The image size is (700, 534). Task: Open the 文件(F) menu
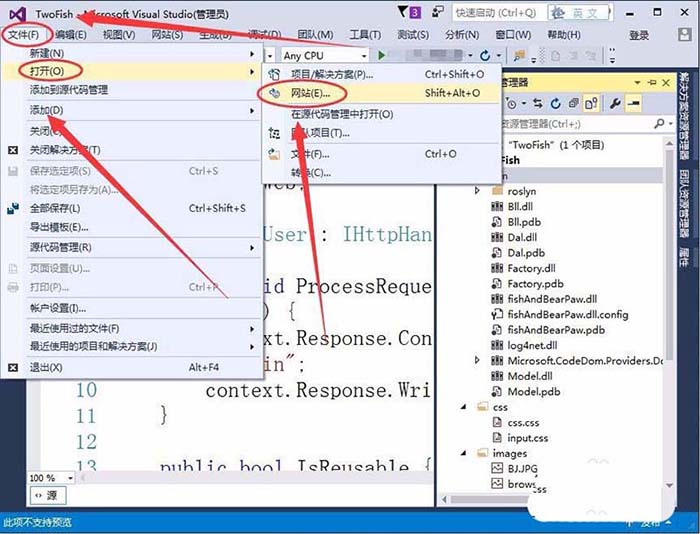(24, 34)
